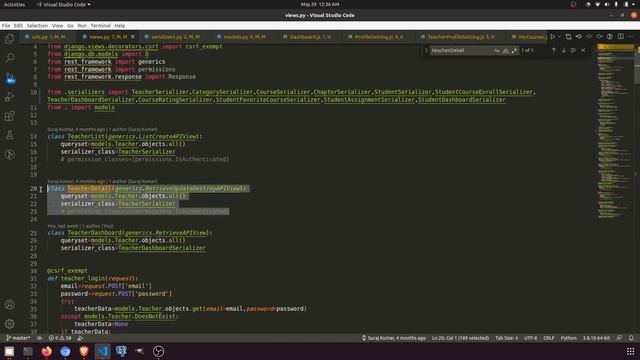Screen dimensions: 640x360
Task: Open the Go menu
Action: click(70, 25)
